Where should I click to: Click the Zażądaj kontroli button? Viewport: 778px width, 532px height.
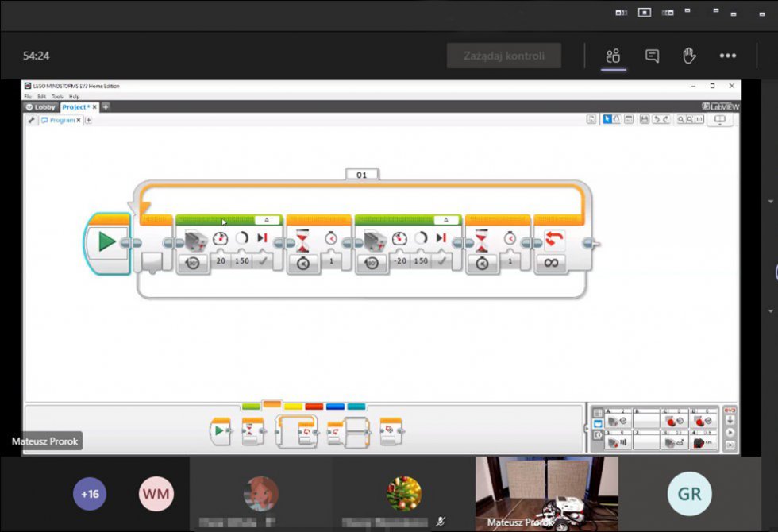click(504, 56)
